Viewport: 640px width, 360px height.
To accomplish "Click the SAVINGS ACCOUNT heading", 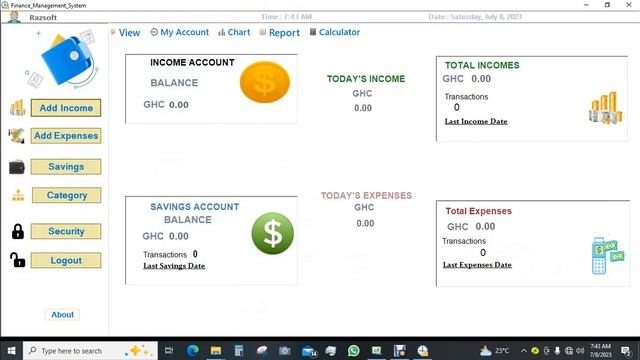I will tap(195, 207).
